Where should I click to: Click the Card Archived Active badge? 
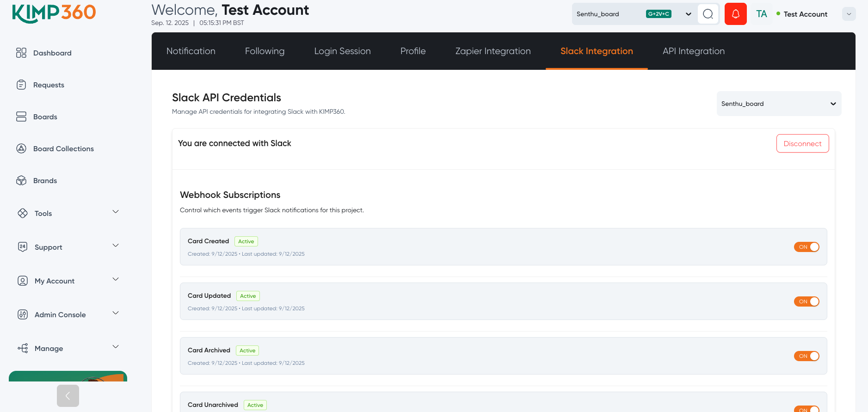click(x=247, y=351)
